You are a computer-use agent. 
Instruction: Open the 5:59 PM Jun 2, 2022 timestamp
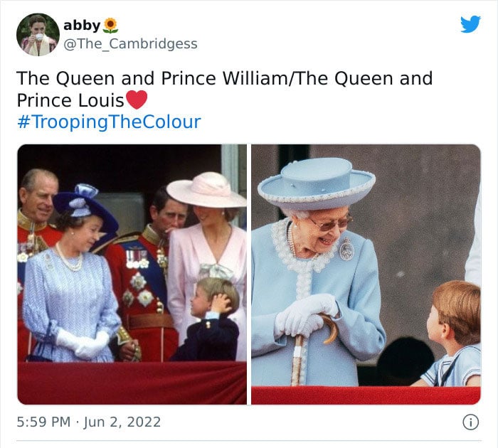coord(89,422)
